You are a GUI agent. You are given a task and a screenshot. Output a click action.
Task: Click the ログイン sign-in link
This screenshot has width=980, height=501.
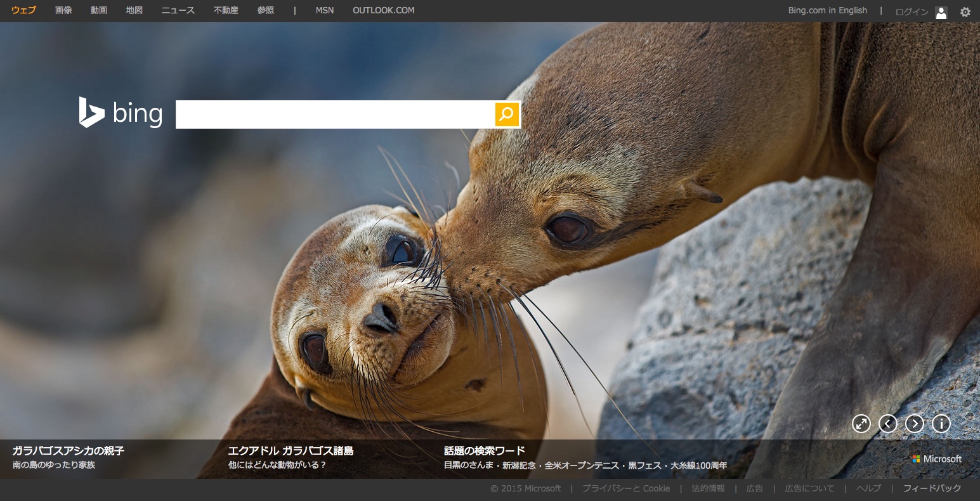tap(911, 12)
